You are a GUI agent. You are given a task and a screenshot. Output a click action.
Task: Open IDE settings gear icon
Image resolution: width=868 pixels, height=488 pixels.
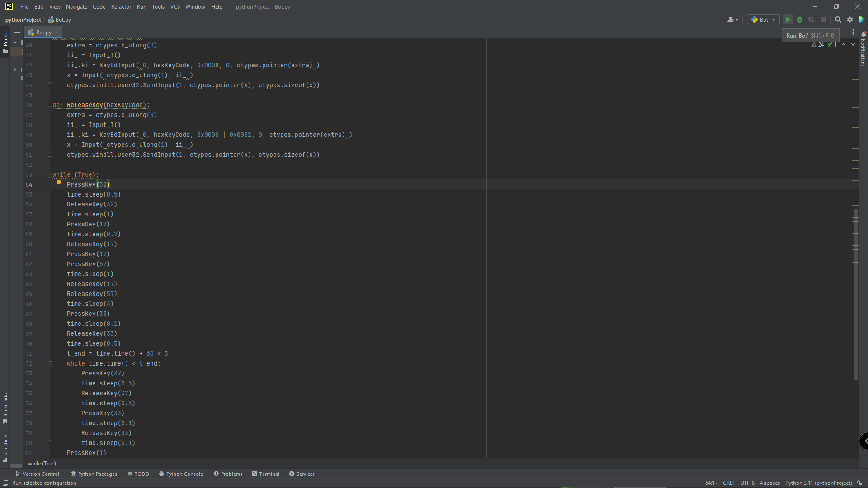pyautogui.click(x=850, y=19)
